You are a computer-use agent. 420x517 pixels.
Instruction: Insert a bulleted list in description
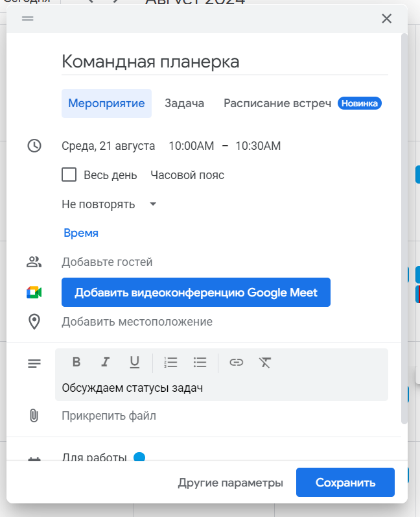point(200,362)
